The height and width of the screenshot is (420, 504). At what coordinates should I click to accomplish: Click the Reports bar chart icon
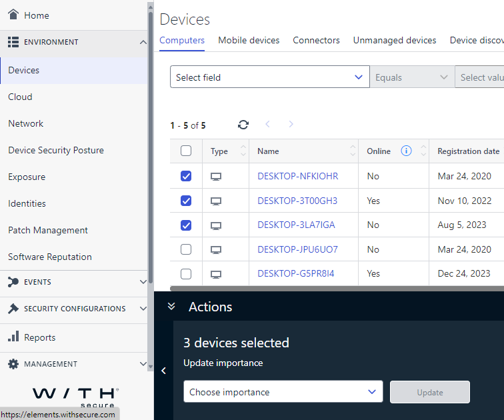(13, 337)
